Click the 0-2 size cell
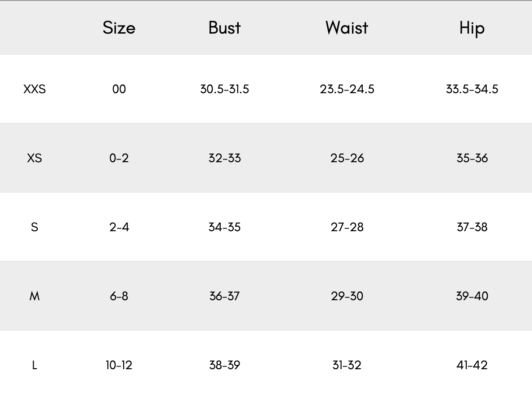532x397 pixels. [119, 158]
